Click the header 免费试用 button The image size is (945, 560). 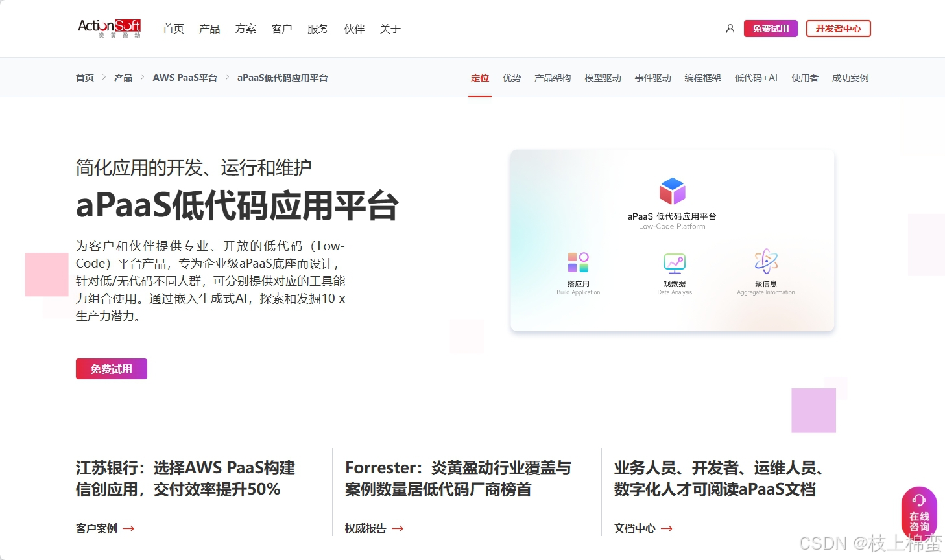pos(771,29)
